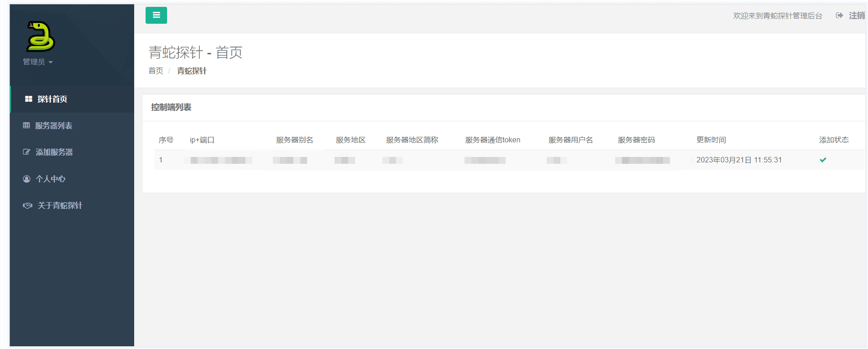Click the user icon beside 个人中心
The image size is (868, 349).
click(26, 179)
